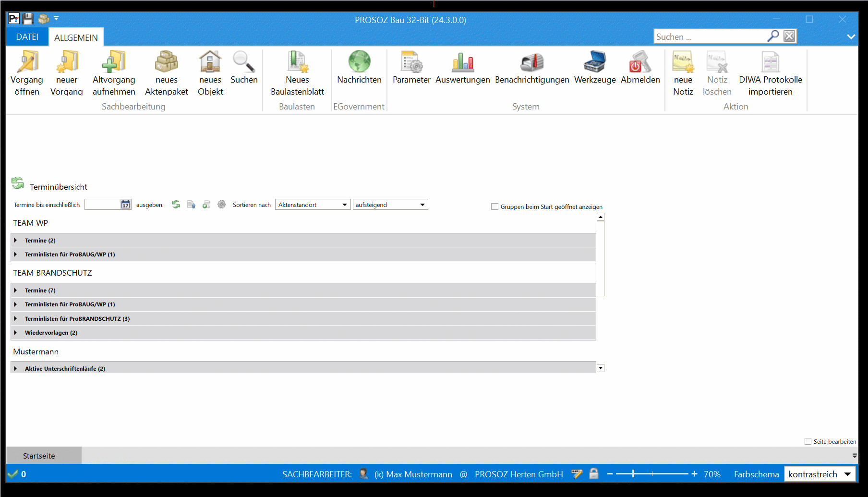Enable Gruppen beim Start geöffnet anzeigen
Screen dimensions: 868x497
(x=494, y=206)
